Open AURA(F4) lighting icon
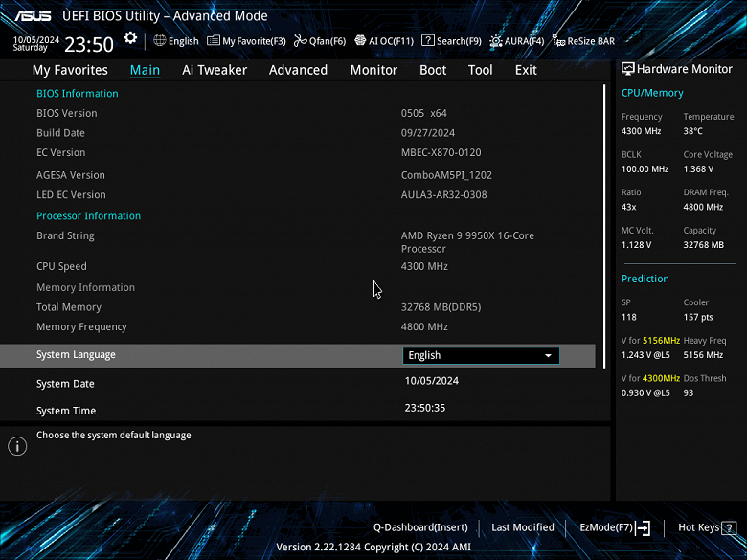The height and width of the screenshot is (560, 747). [x=496, y=41]
